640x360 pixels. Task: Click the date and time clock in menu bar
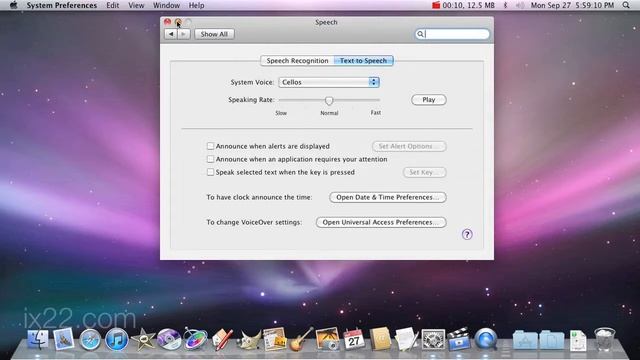tap(572, 5)
